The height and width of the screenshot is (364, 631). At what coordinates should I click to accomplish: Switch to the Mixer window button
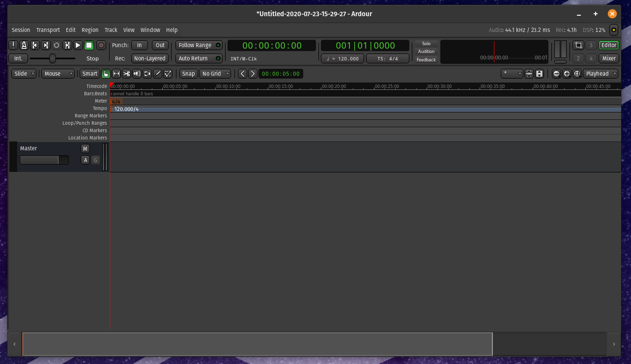tap(608, 58)
